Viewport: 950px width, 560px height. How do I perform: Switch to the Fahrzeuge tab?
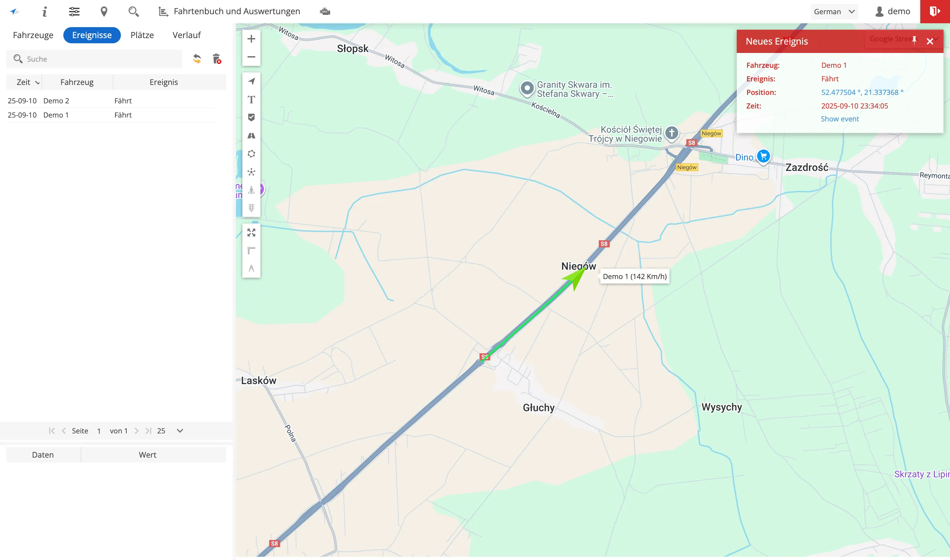[33, 35]
